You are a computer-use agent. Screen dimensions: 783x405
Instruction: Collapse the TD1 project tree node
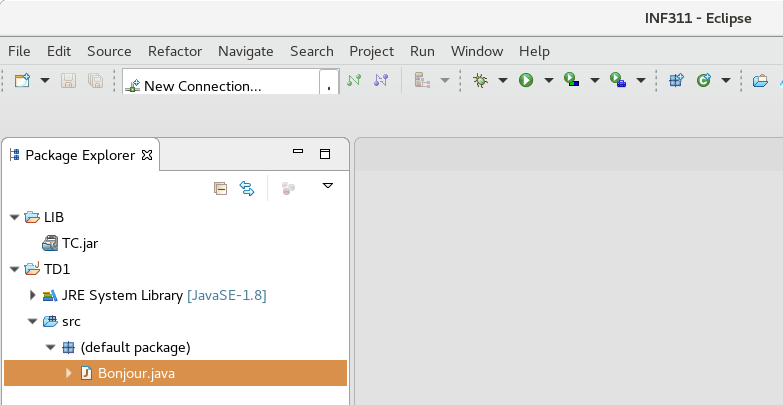pyautogui.click(x=14, y=269)
